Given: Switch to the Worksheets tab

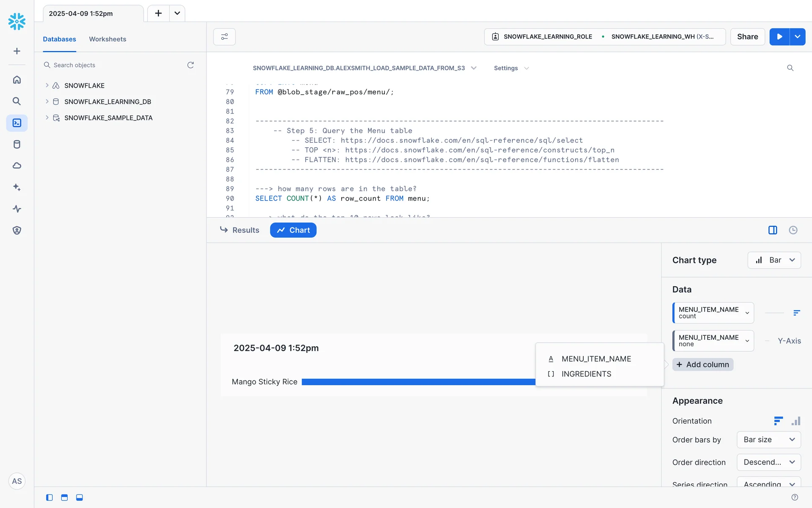Looking at the screenshot, I should [x=107, y=39].
